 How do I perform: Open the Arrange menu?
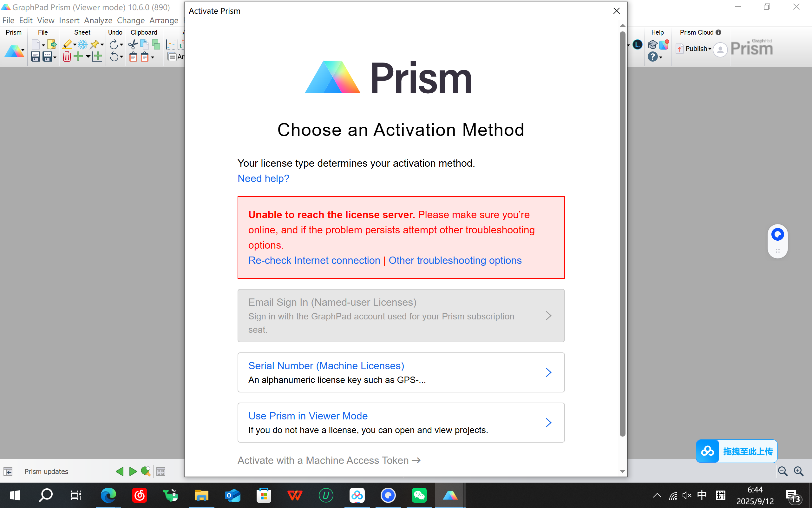coord(164,20)
